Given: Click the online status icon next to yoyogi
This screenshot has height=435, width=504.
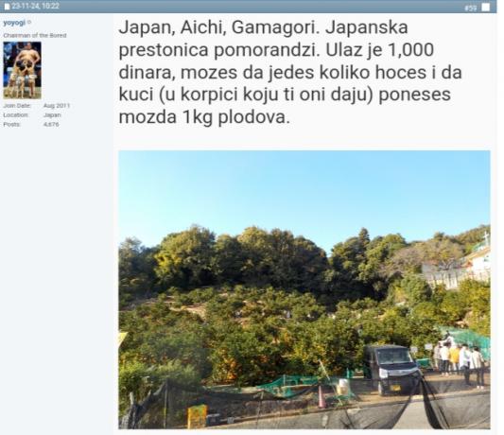Looking at the screenshot, I should tap(29, 22).
